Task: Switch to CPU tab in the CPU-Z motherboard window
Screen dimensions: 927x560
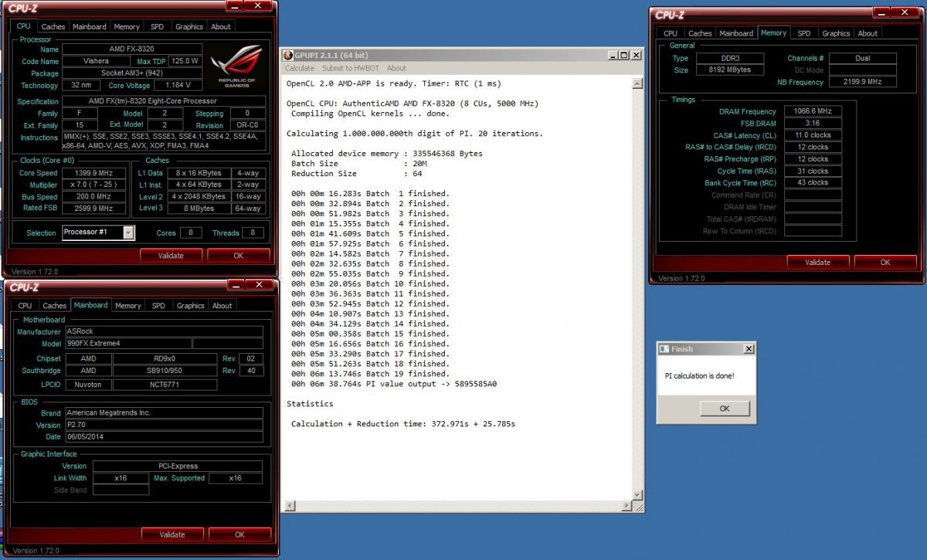Action: [25, 306]
